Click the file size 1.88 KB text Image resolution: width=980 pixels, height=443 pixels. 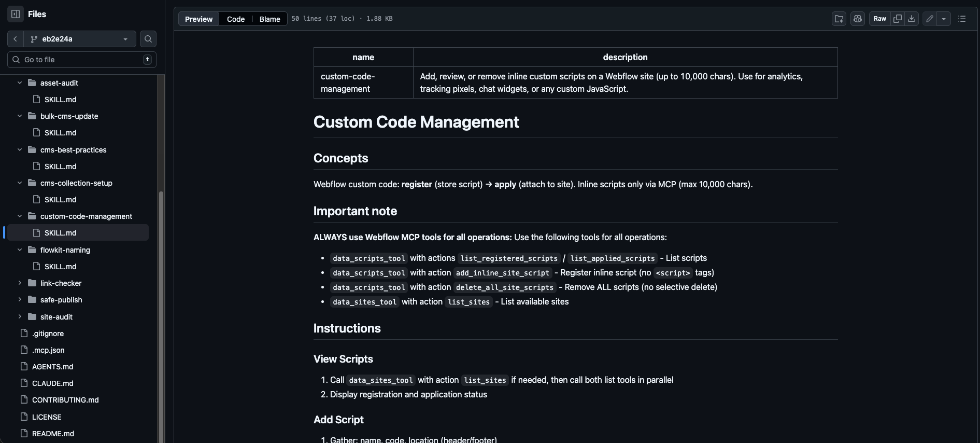(x=379, y=19)
